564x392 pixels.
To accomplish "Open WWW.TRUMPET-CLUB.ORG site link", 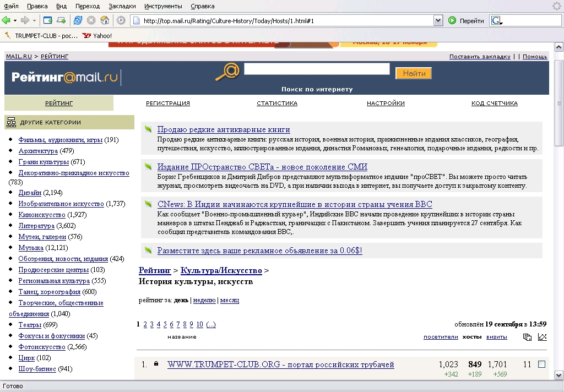I will click(x=280, y=364).
